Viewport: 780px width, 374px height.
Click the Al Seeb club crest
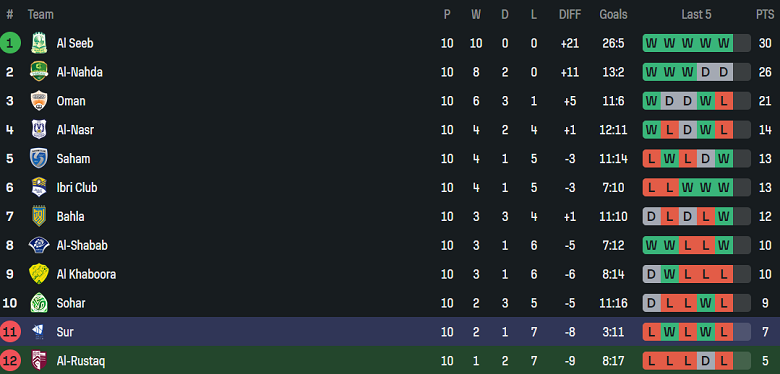tap(39, 43)
